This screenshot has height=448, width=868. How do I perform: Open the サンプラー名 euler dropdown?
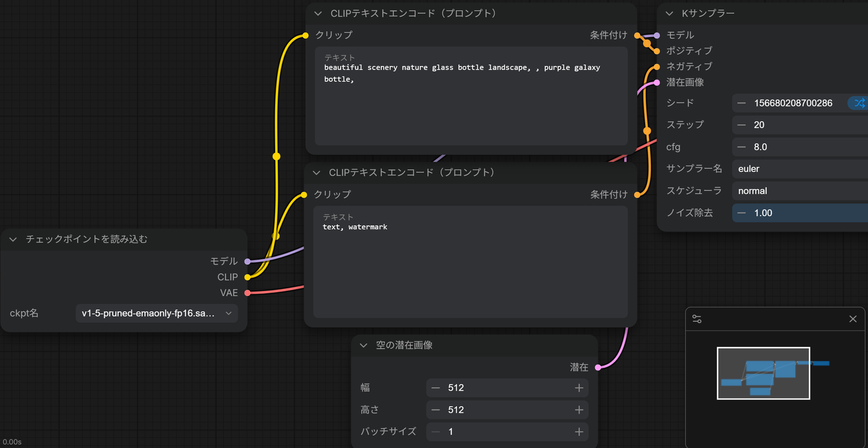tap(800, 169)
